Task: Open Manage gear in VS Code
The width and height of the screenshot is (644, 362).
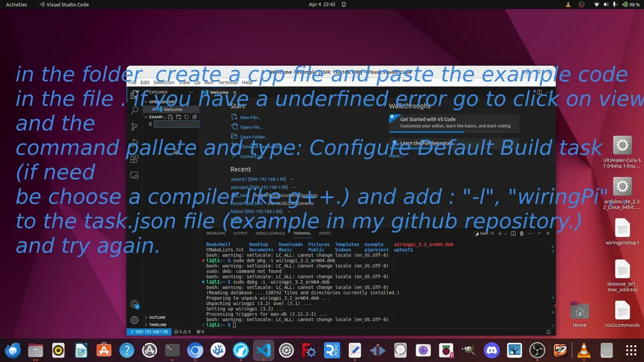Action: tap(134, 320)
